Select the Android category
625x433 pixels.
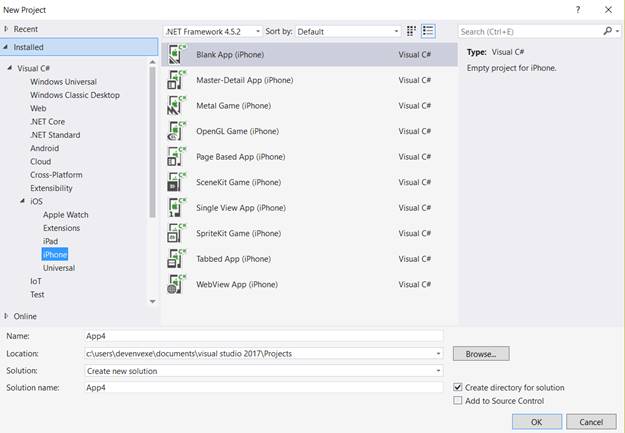click(45, 148)
